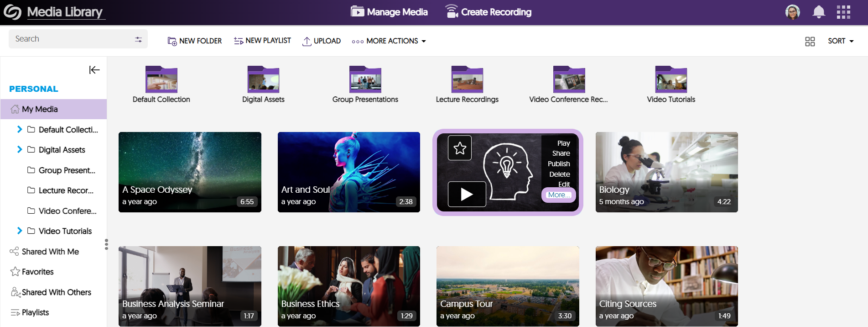Choose Delete in the video hover menu
Image resolution: width=868 pixels, height=327 pixels.
click(x=559, y=174)
